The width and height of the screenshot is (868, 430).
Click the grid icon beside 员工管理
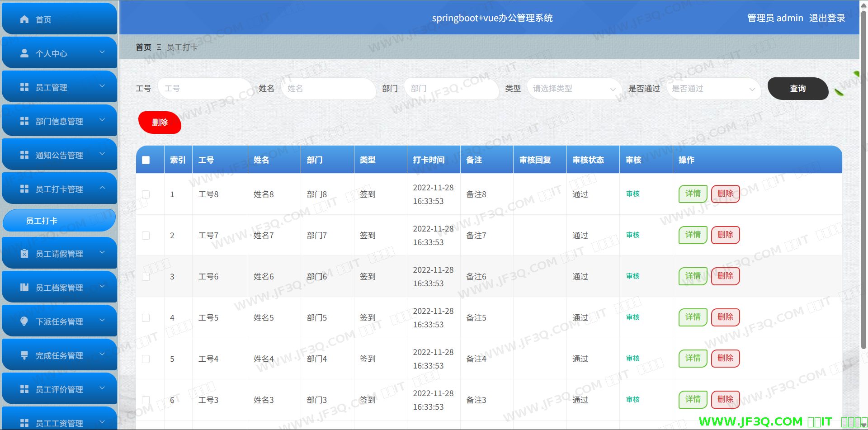click(x=24, y=87)
